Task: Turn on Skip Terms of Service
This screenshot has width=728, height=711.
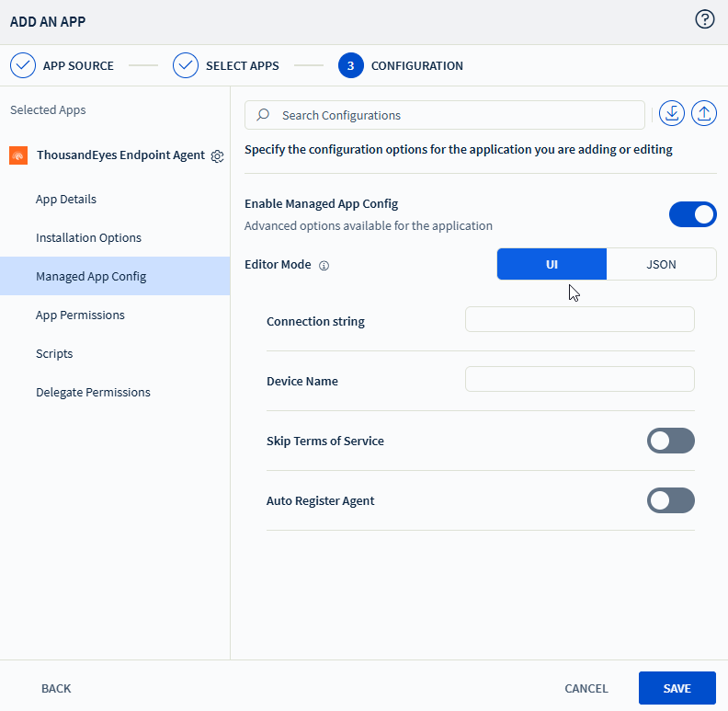Action: [670, 441]
